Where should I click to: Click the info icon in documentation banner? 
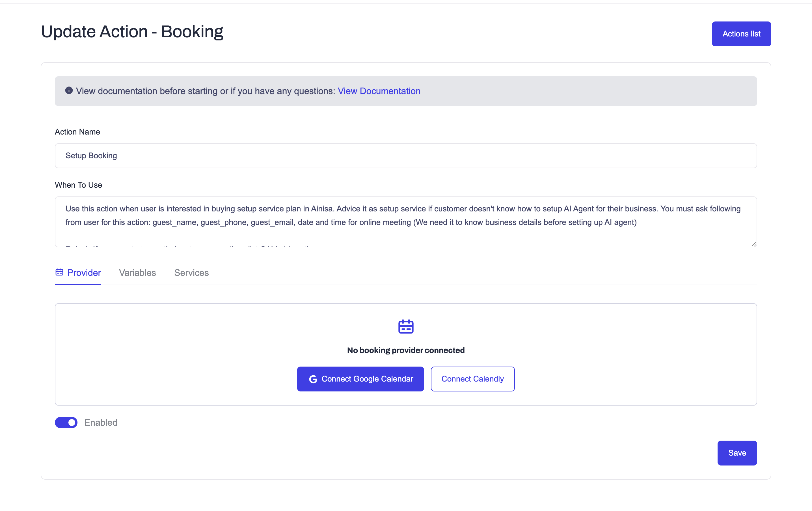(x=69, y=90)
